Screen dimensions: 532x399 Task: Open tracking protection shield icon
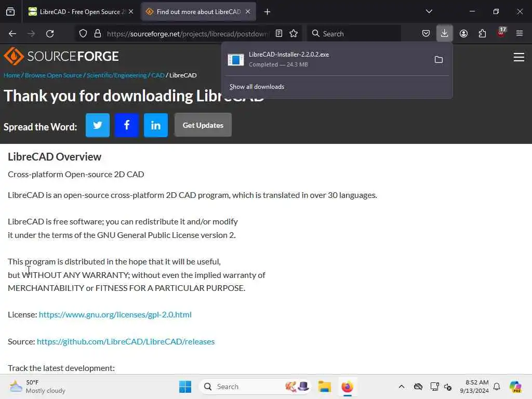[83, 34]
